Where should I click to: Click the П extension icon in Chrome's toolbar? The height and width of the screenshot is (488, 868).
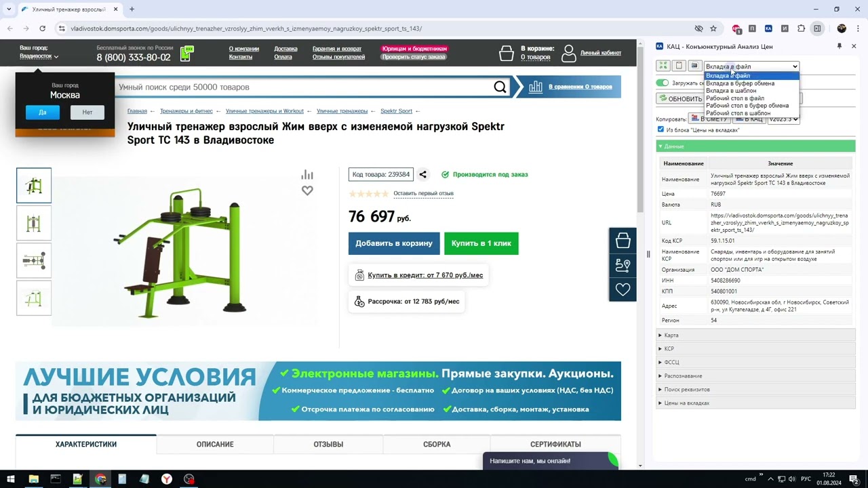coord(752,28)
